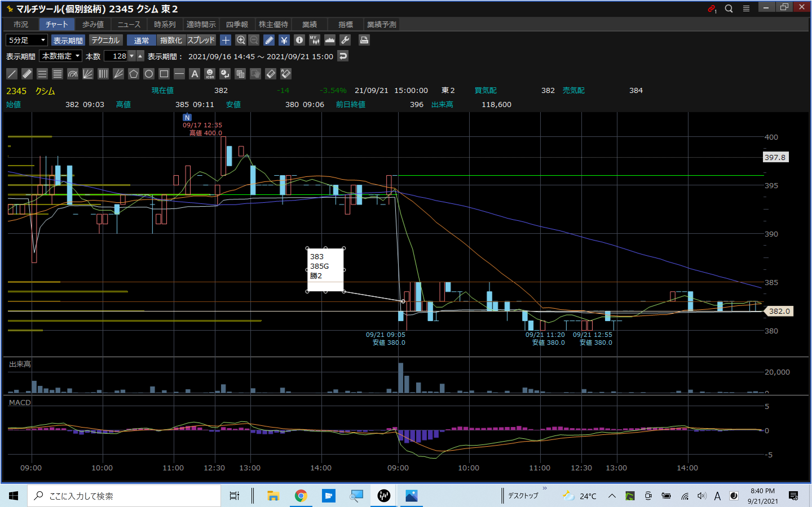The image size is (812, 507).
Task: Toggle the crosshair plus cursor button
Action: [226, 40]
